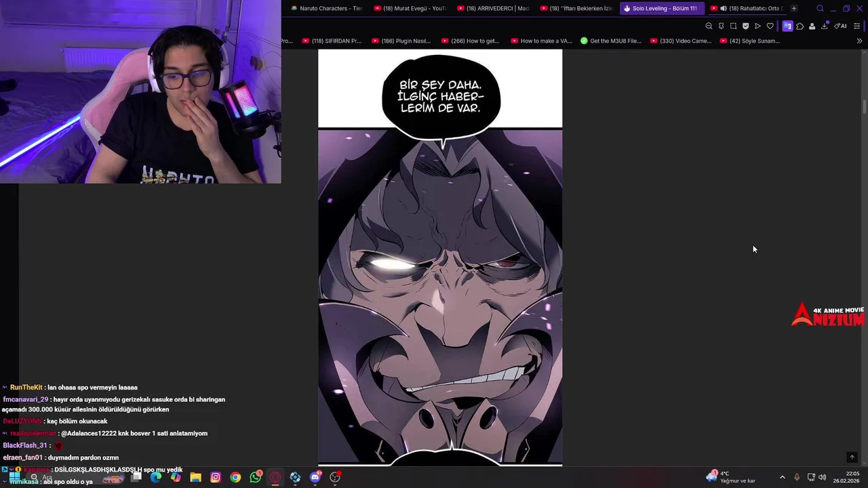Image resolution: width=868 pixels, height=488 pixels.
Task: Open the Get the M3U8 File... bookmark
Action: click(x=610, y=41)
